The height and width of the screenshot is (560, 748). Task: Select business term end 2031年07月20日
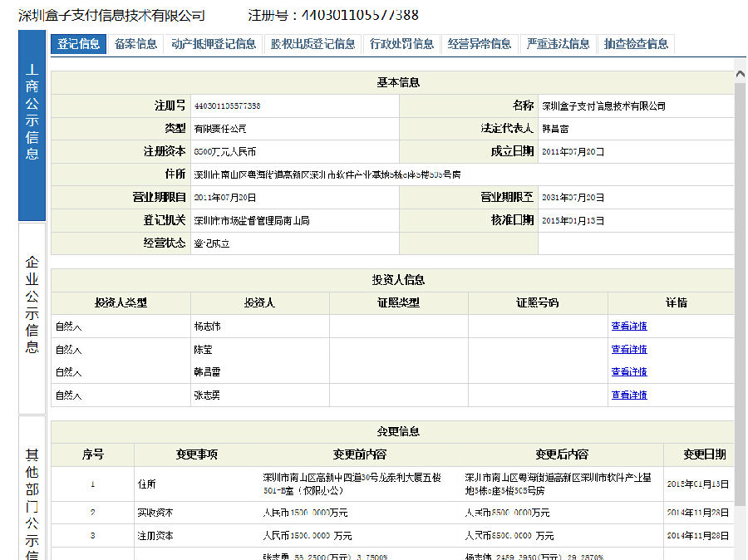pos(573,198)
